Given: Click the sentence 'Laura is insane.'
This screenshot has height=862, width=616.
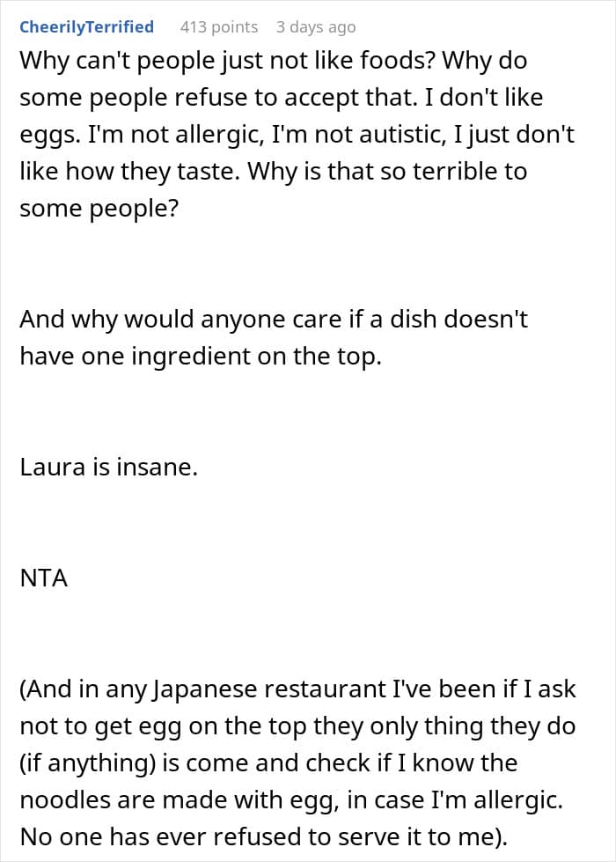Looking at the screenshot, I should click(x=108, y=468).
